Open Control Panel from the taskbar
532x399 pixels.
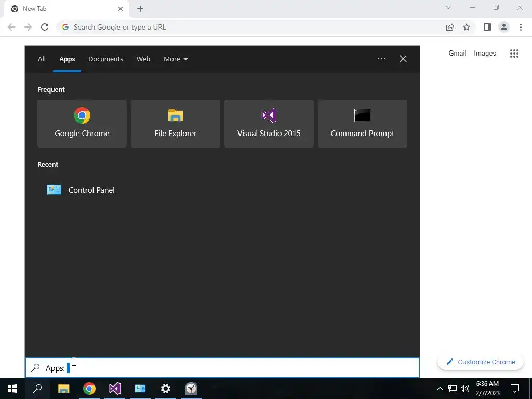pyautogui.click(x=140, y=389)
